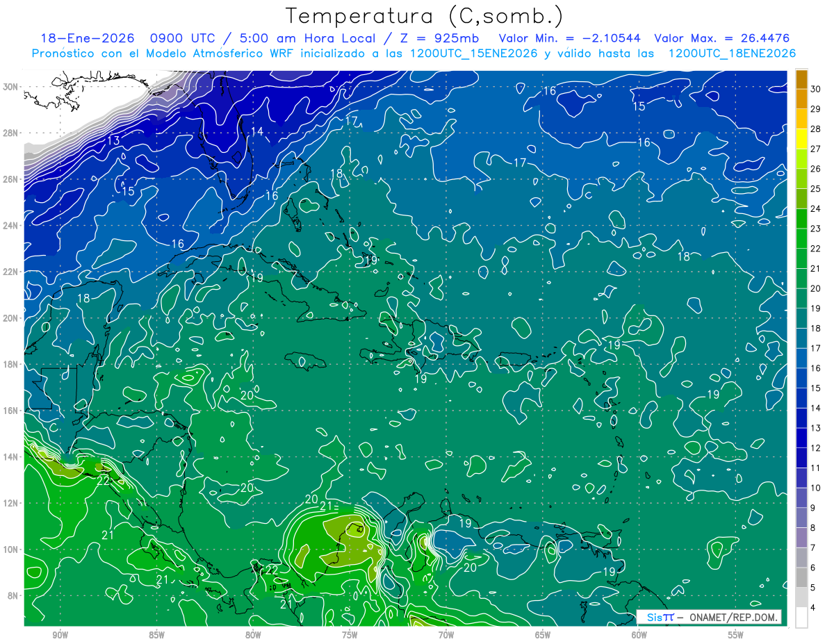The width and height of the screenshot is (834, 644).
Task: Click the '70W' longitude axis label
Action: pos(446,635)
